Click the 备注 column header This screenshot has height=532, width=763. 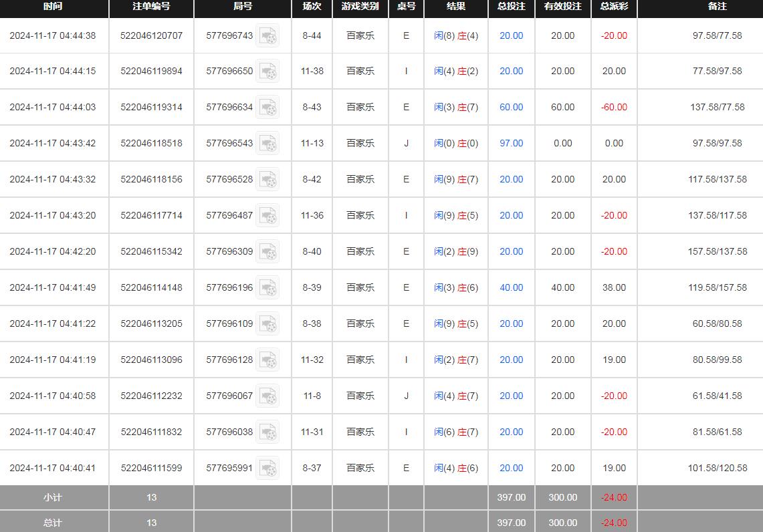(717, 7)
